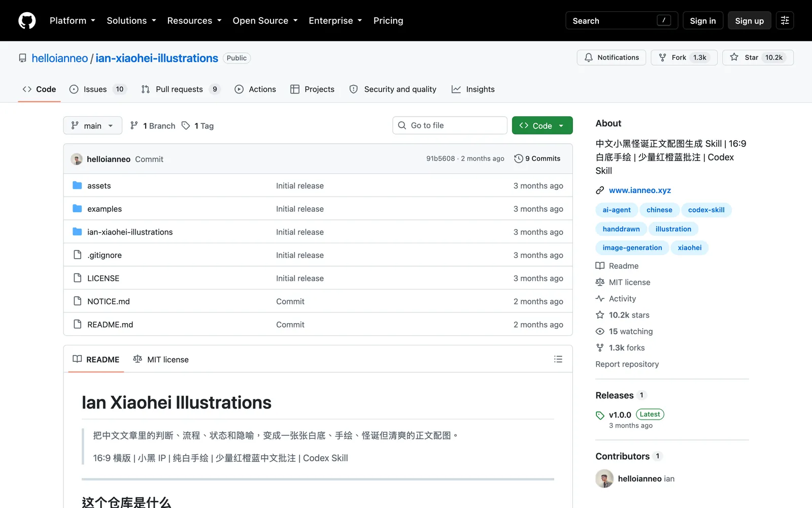Star the repository with star button

(758, 57)
